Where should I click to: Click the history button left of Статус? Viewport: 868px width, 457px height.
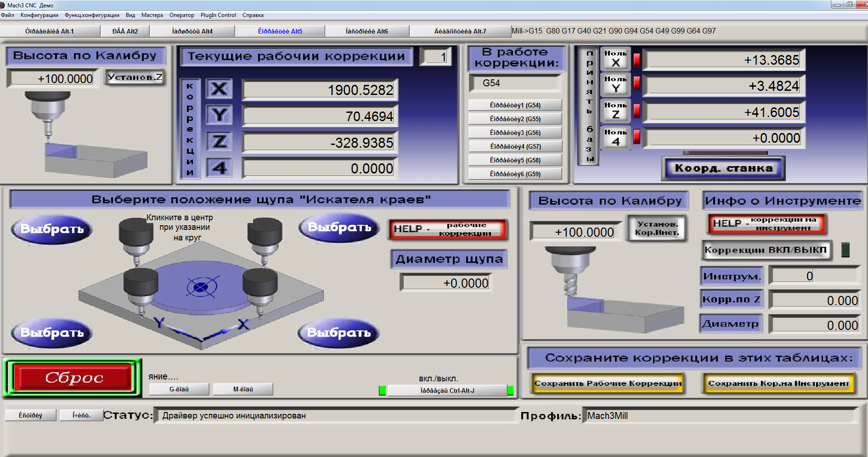click(31, 415)
